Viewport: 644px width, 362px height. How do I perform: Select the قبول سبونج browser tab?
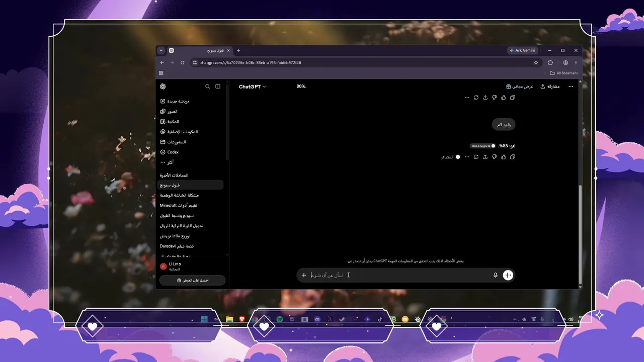pos(199,50)
